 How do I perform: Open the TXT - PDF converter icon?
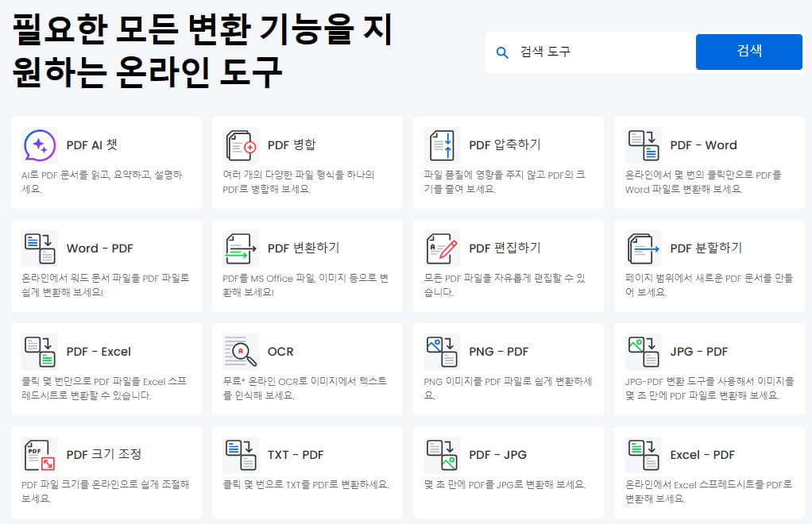point(240,455)
